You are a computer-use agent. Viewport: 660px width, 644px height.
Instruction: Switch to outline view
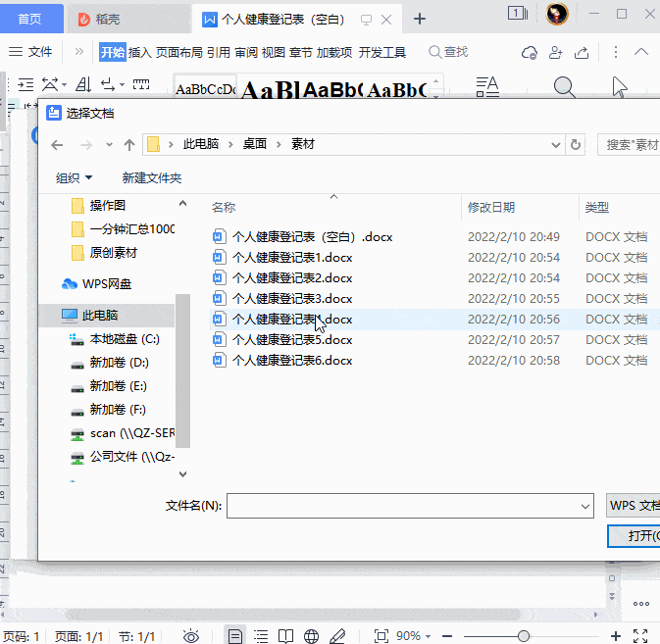(x=261, y=636)
